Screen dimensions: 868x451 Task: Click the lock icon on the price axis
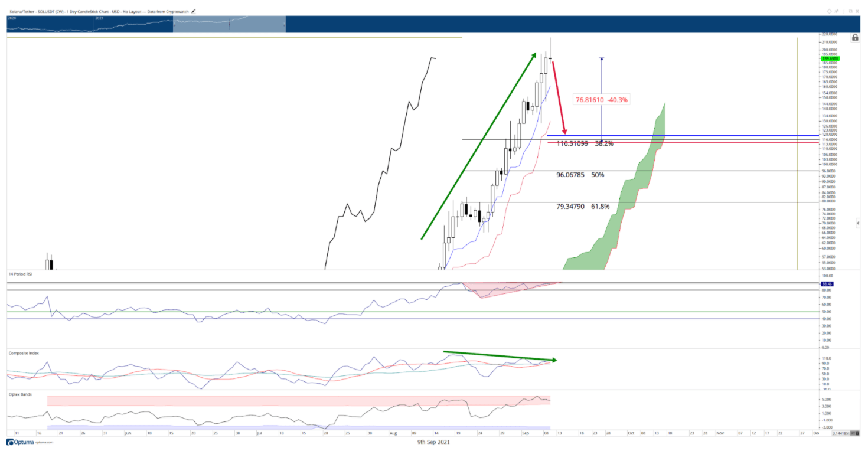(855, 38)
